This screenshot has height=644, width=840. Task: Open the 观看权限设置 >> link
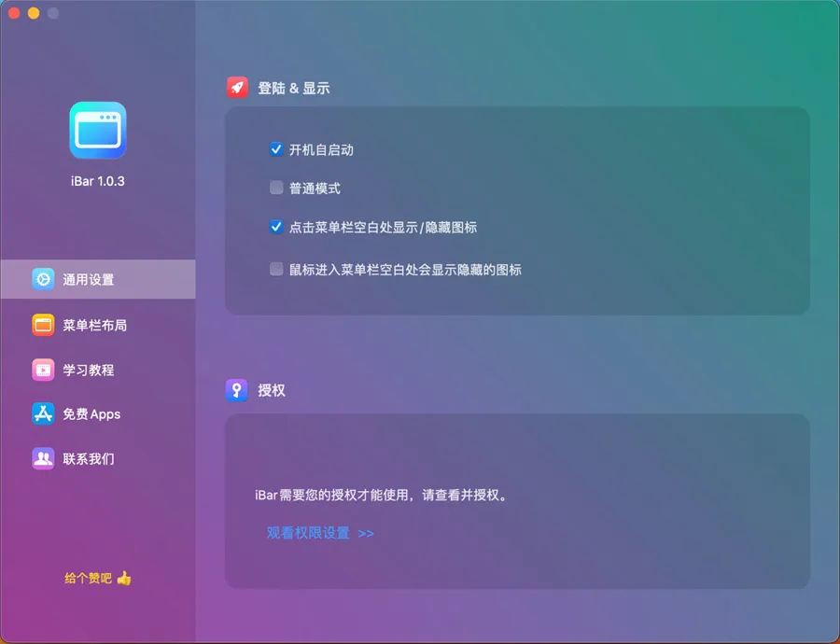coord(320,533)
